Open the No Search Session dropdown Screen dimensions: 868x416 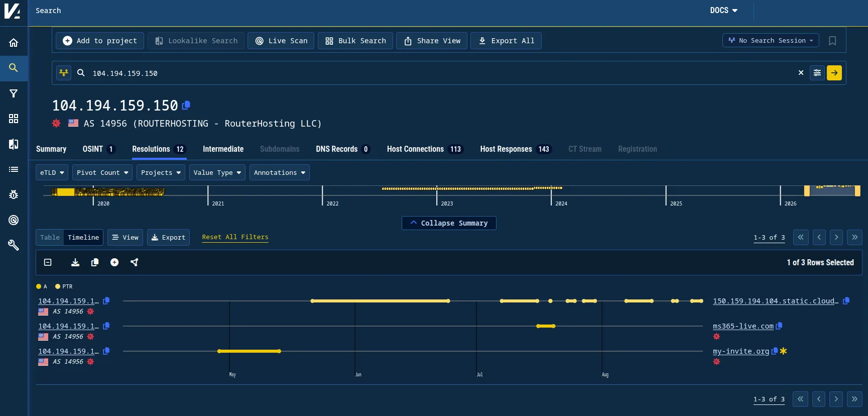tap(771, 41)
